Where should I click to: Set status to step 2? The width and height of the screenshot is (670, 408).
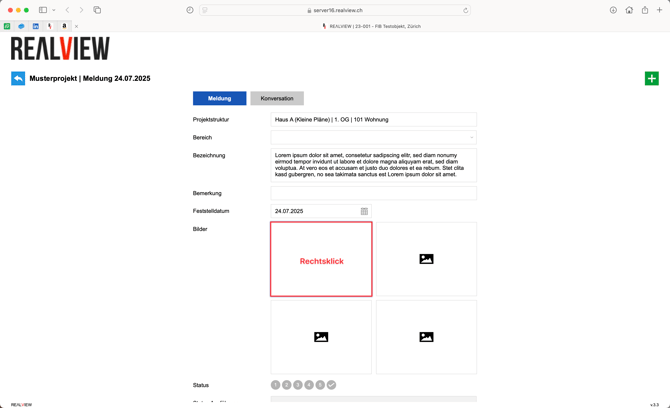pos(287,385)
